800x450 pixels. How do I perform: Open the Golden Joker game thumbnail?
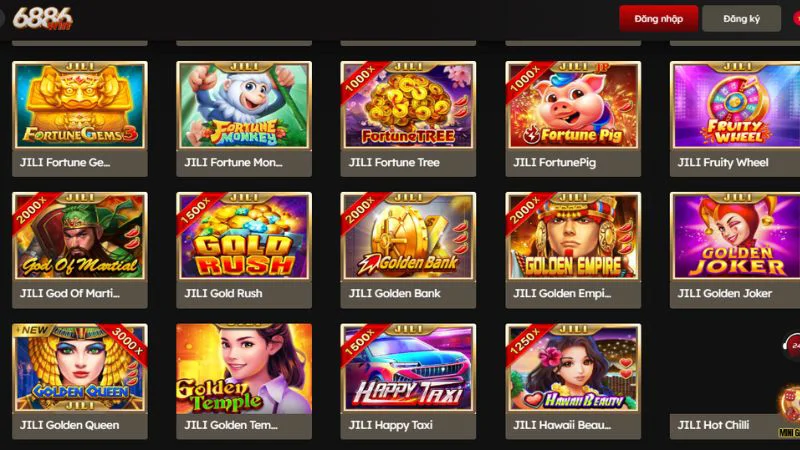click(x=735, y=236)
